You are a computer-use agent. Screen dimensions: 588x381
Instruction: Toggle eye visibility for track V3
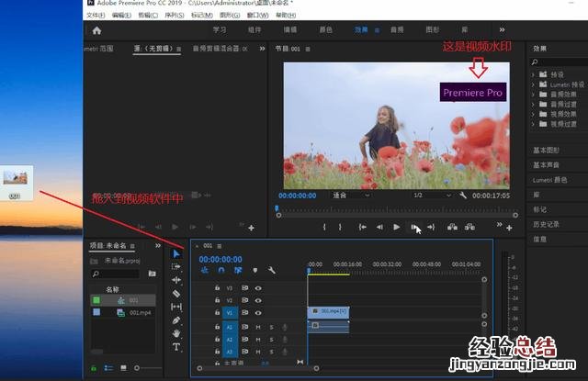pos(258,287)
